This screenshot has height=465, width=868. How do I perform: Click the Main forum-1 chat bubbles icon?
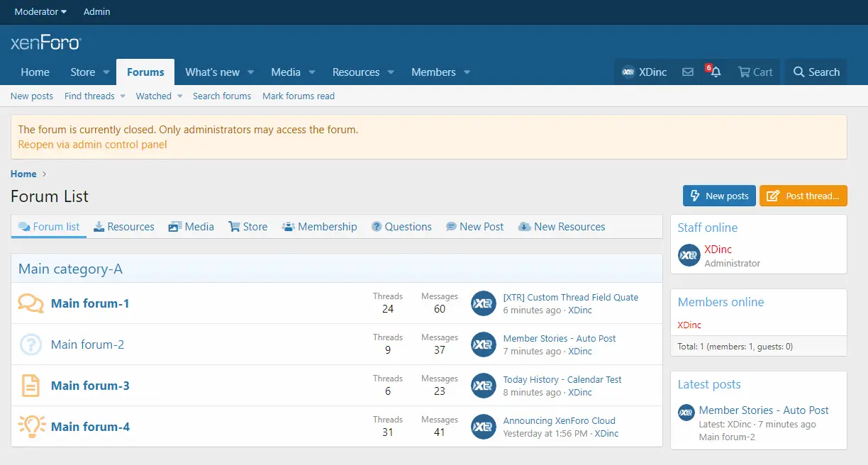30,303
